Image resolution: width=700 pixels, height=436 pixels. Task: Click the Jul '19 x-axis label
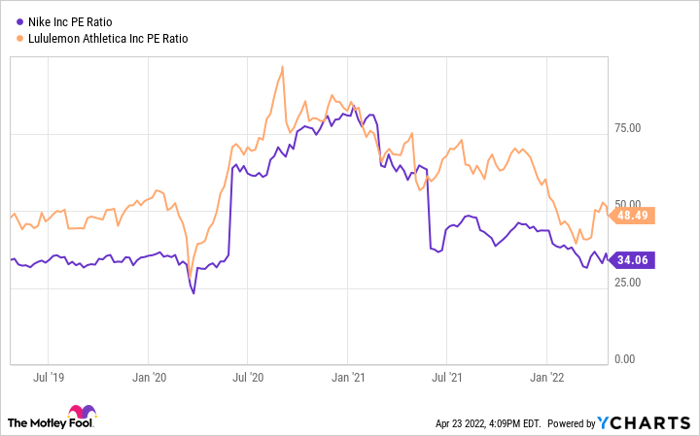point(50,378)
